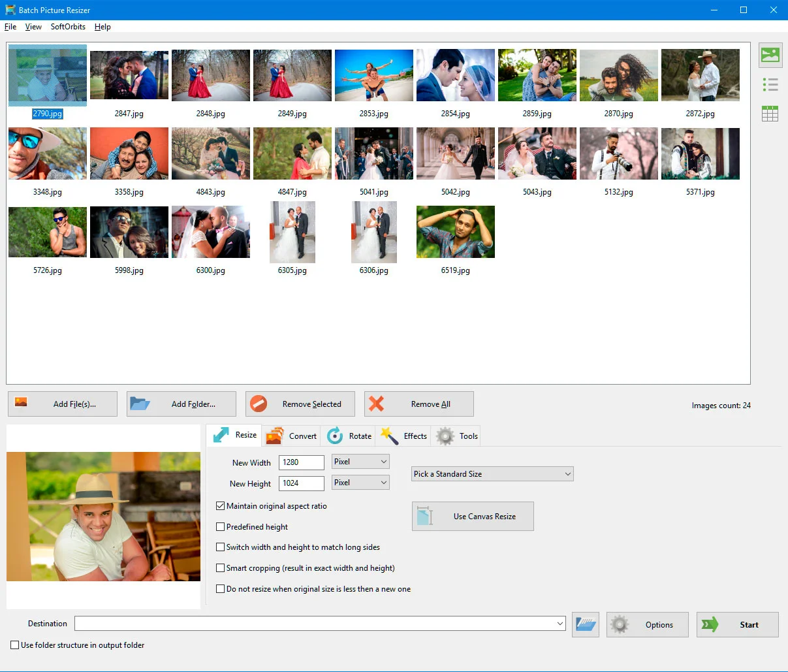
Task: Select the Effects magic wand icon
Action: click(388, 435)
